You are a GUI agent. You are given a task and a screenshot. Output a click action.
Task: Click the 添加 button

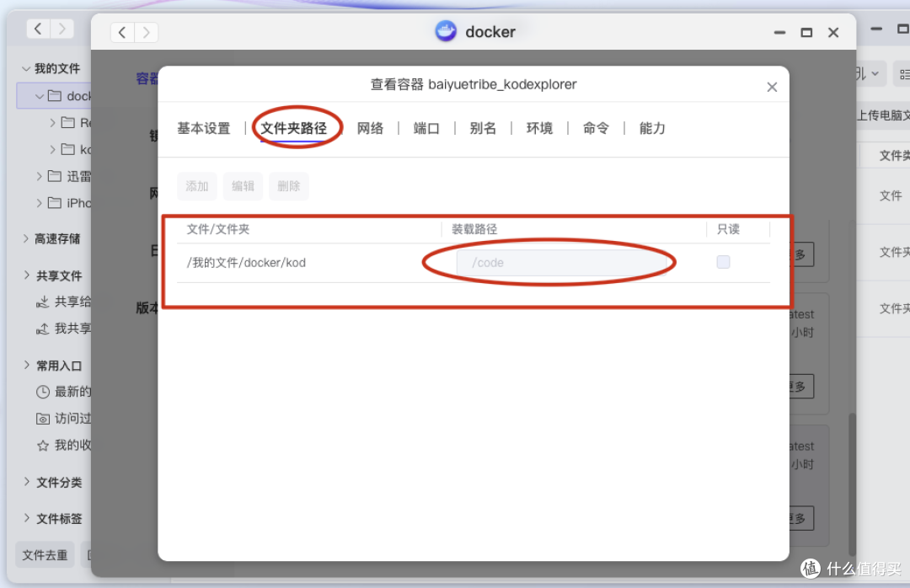[196, 186]
